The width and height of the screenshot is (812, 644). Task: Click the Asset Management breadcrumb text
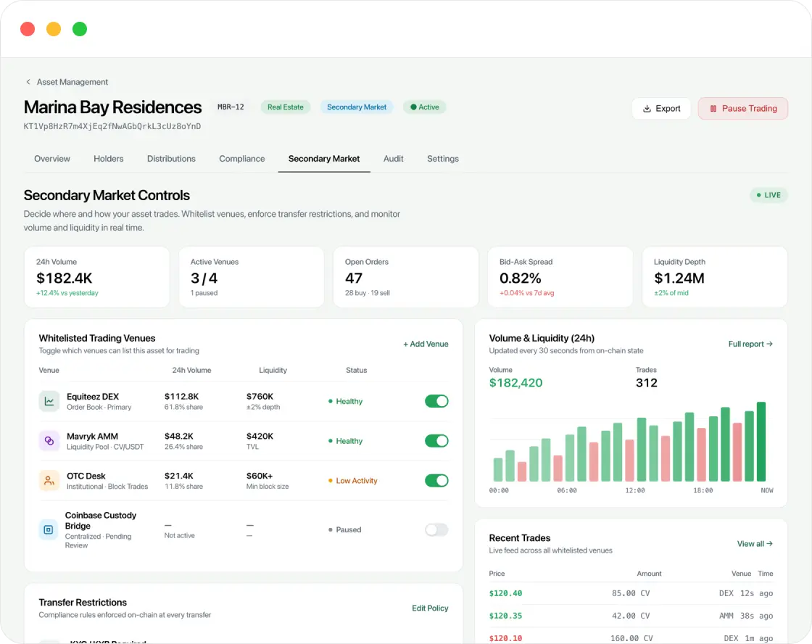[72, 82]
